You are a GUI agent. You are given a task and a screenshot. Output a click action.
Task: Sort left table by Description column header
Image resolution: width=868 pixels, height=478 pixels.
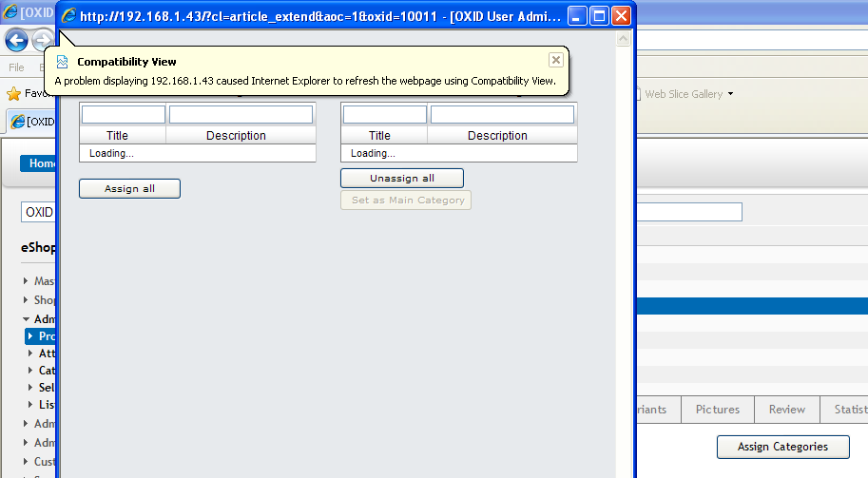point(236,136)
